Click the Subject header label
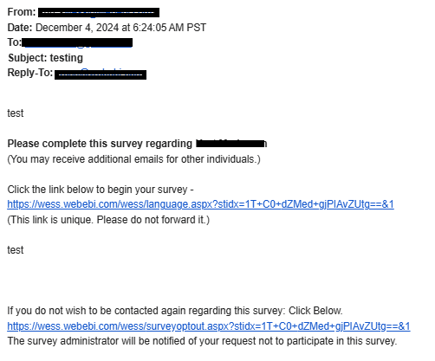Viewport: 435px width, 361px height. pos(27,58)
